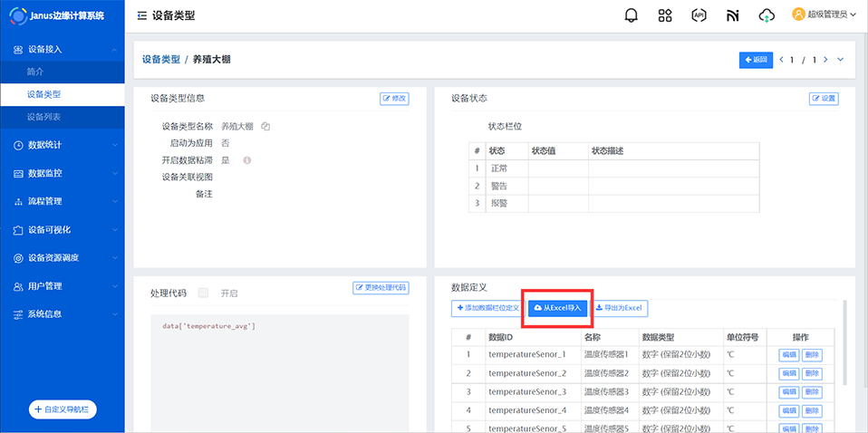Viewport: 868px width, 433px height.
Task: Open the notifications bell icon
Action: point(631,15)
